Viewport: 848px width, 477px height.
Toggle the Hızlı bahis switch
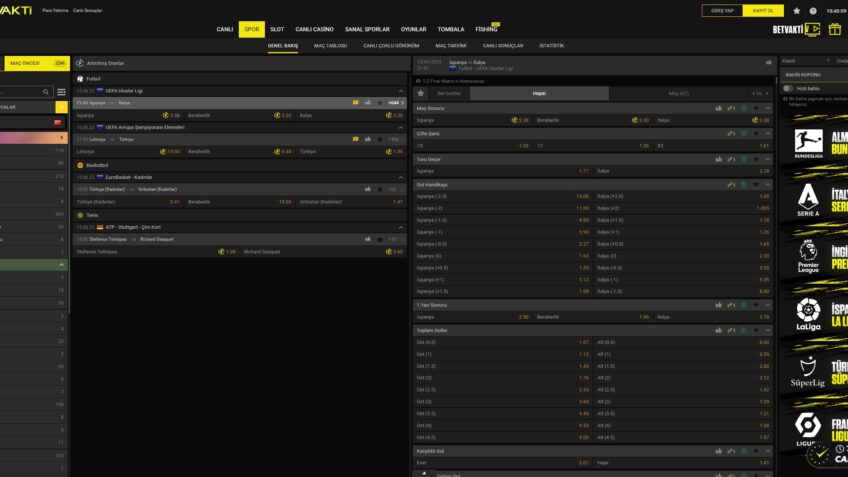(x=789, y=88)
